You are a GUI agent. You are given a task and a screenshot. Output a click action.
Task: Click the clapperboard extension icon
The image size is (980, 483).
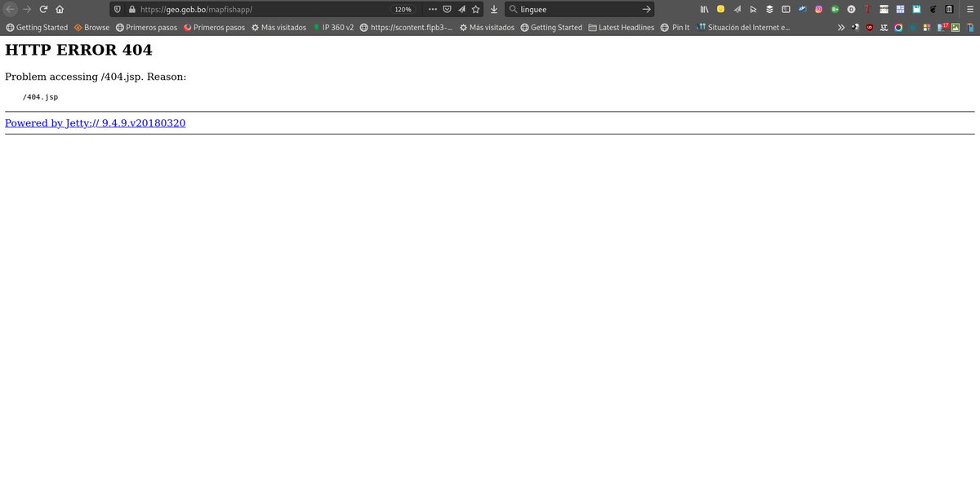tap(884, 9)
